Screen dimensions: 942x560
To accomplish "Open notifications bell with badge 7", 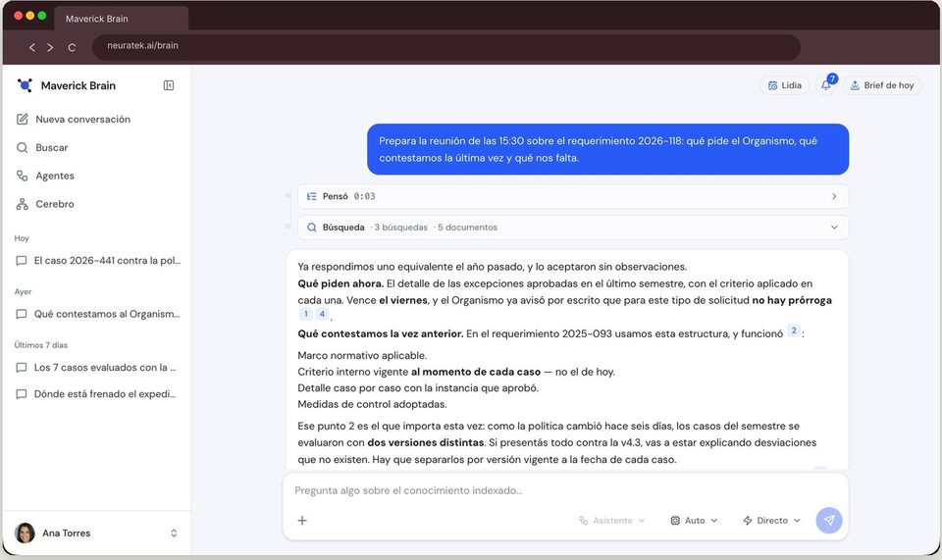I will tap(826, 85).
